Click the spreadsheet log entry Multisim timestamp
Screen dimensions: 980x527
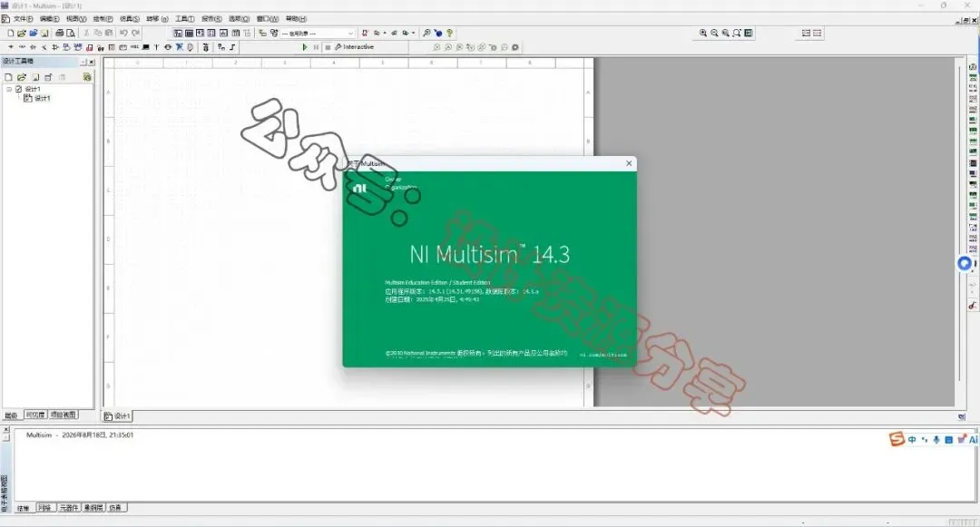click(x=80, y=435)
